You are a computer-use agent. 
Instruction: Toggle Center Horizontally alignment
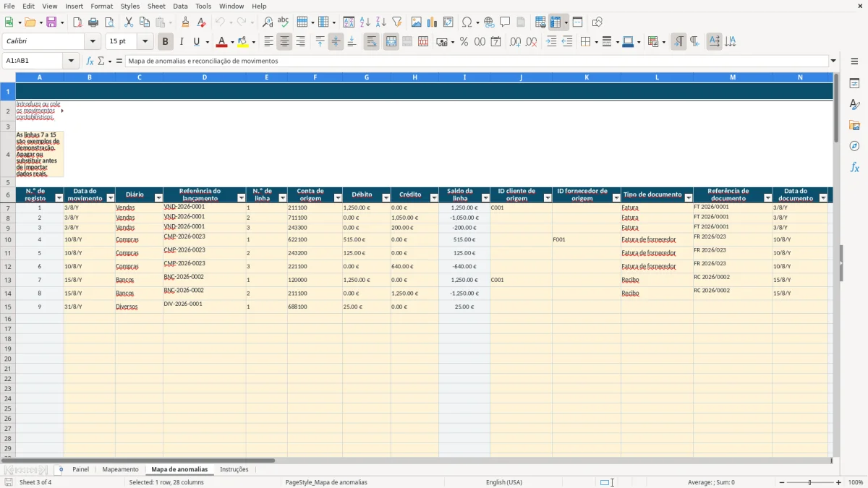point(284,42)
